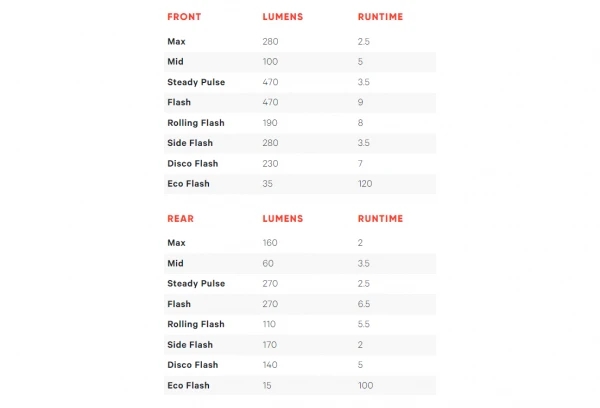Click LUMENS header in the FRONT table
This screenshot has width=600, height=408.
(x=283, y=17)
